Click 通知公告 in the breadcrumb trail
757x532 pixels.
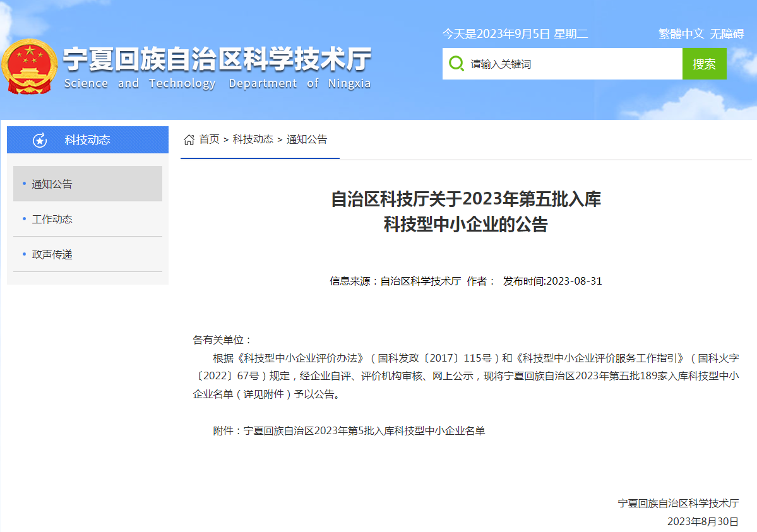(x=307, y=139)
